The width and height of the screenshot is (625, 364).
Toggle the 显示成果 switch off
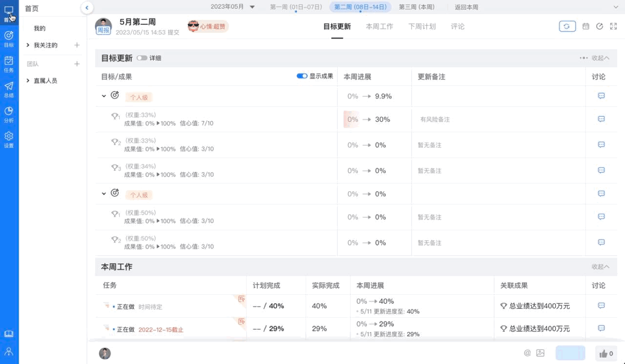pos(302,76)
